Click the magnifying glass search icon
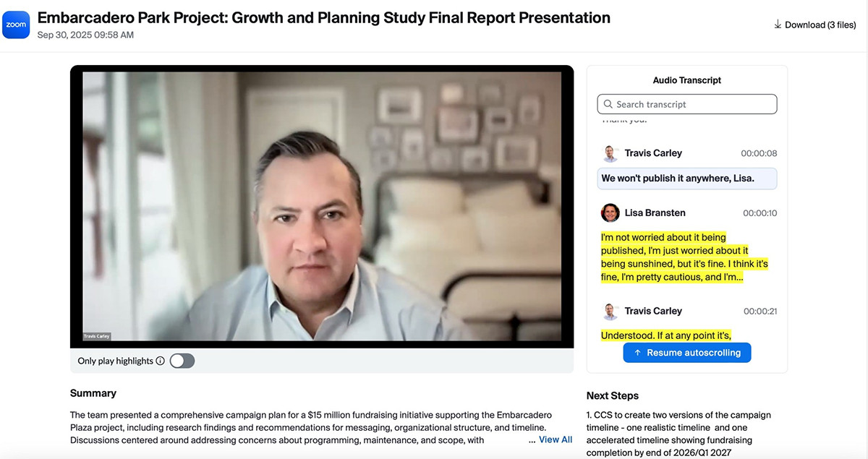 607,104
